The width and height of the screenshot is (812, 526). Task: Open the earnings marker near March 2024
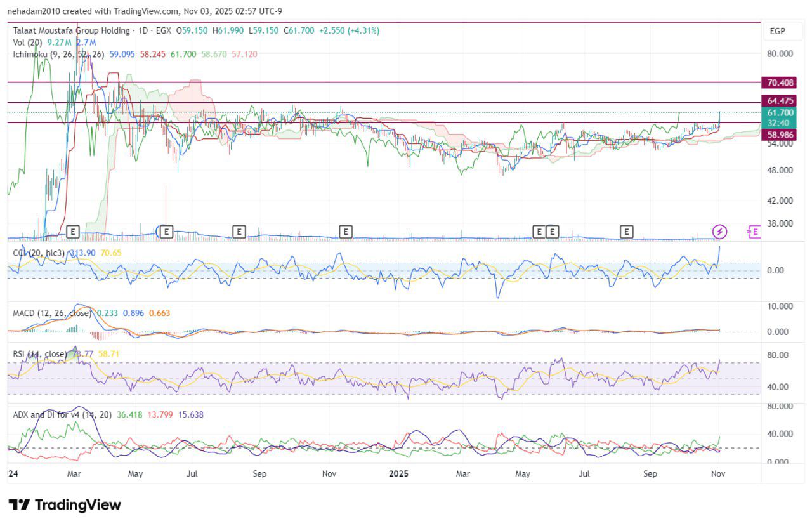[x=72, y=232]
